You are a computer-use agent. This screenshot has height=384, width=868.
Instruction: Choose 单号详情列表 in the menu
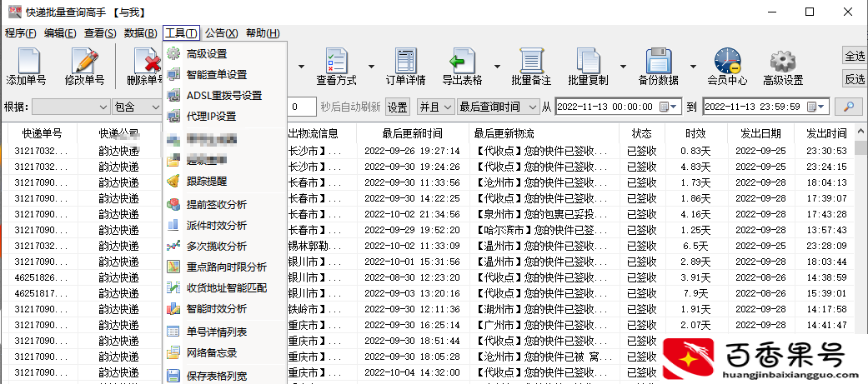225,332
